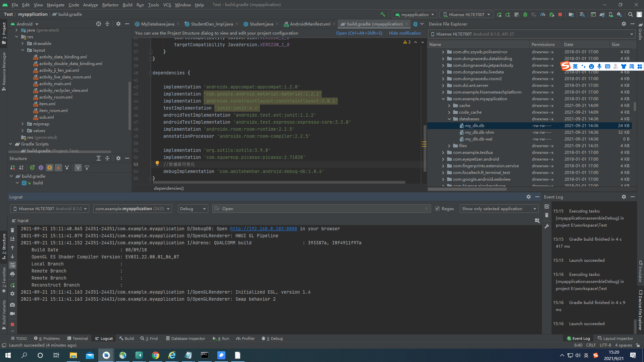The width and height of the screenshot is (644, 362).
Task: Open Chrome from the Windows taskbar
Action: coord(156,355)
